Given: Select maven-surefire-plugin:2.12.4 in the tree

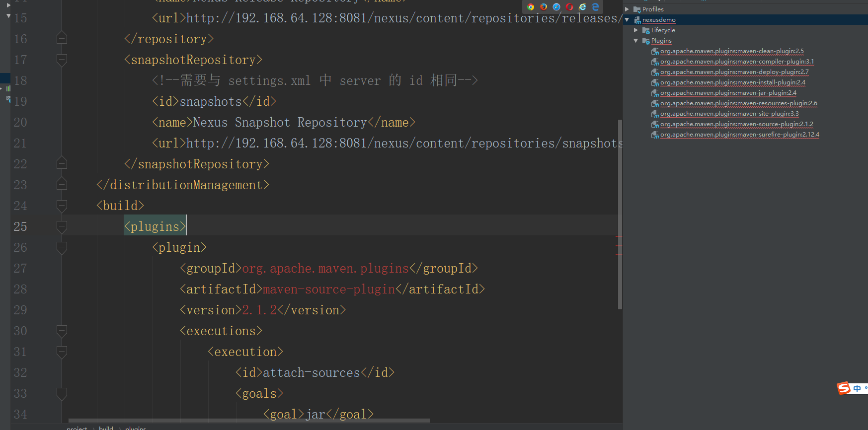Looking at the screenshot, I should coord(740,135).
